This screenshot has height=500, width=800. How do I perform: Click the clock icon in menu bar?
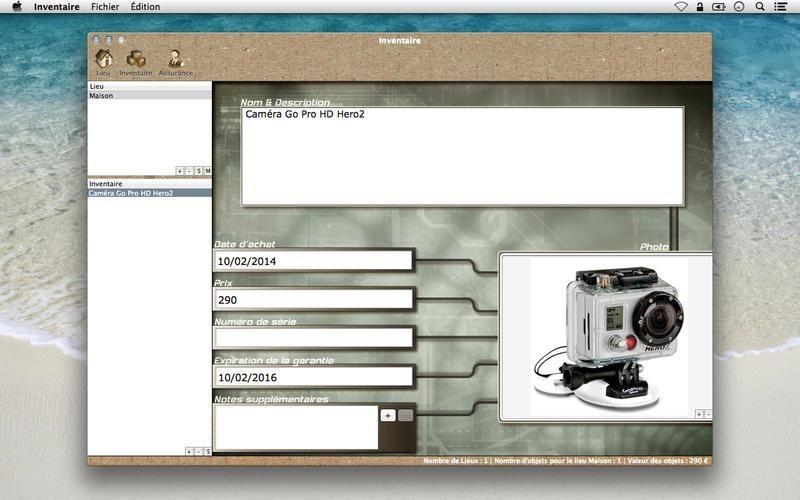(x=739, y=7)
